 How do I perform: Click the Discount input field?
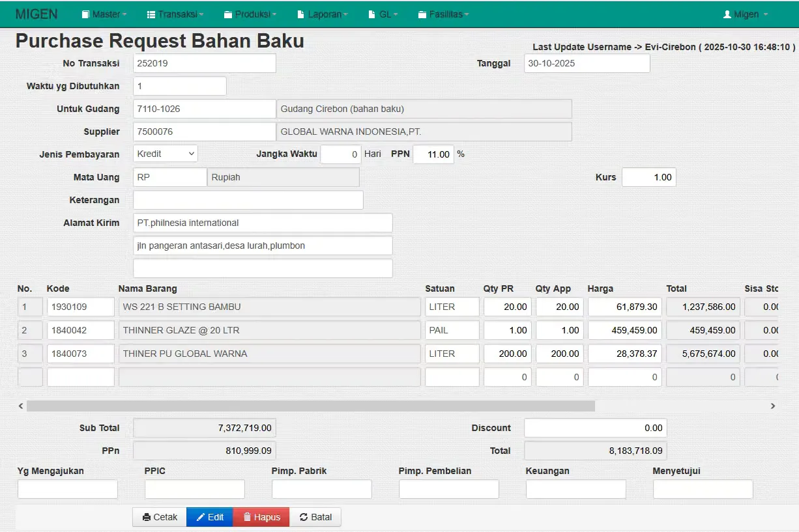coord(595,428)
